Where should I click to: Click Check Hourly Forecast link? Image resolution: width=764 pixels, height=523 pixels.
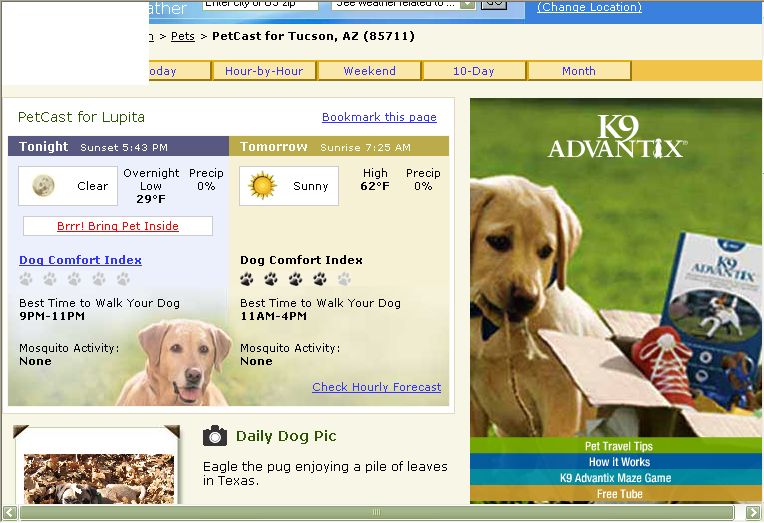pos(377,387)
